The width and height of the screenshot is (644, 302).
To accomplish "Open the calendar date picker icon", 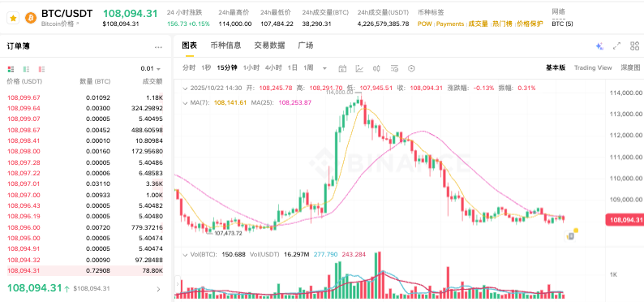I will point(342,68).
